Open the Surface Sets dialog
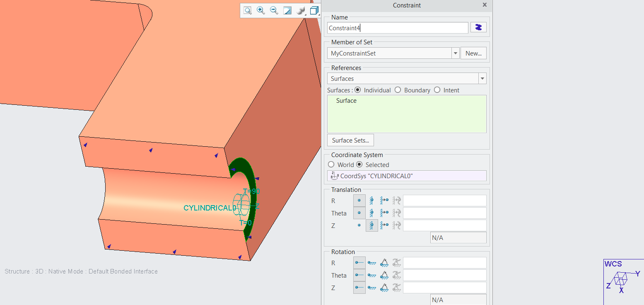Screen dimensions: 644x305 [350, 140]
